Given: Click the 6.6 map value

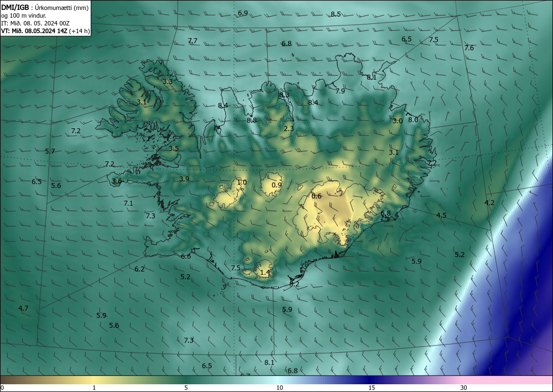Looking at the screenshot, I should point(186,257).
